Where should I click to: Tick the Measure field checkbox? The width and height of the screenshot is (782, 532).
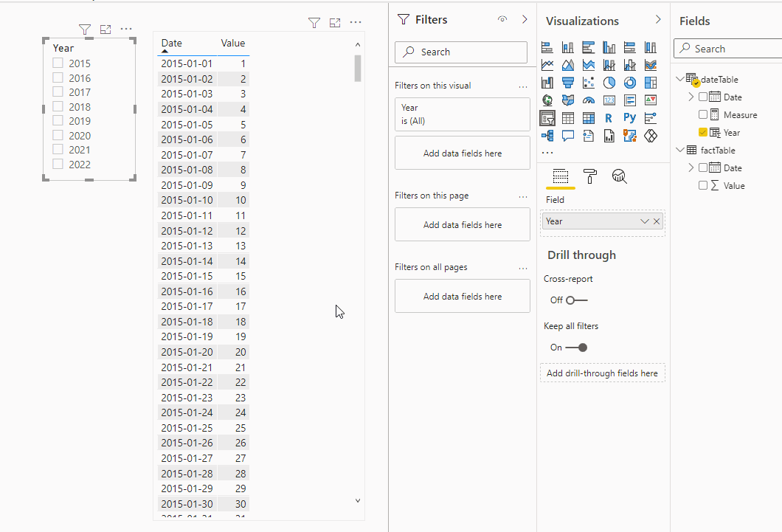(x=703, y=114)
